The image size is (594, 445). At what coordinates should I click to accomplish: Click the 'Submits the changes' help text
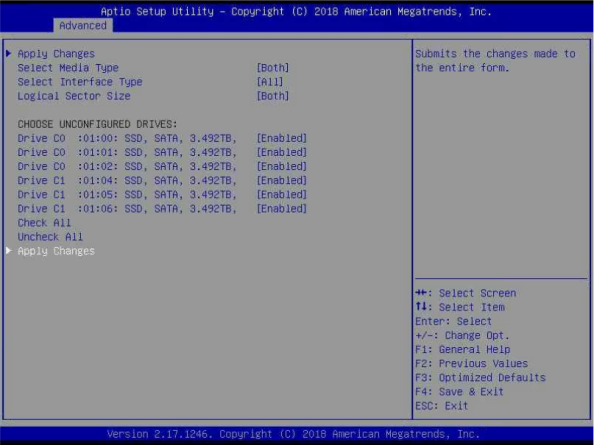496,61
